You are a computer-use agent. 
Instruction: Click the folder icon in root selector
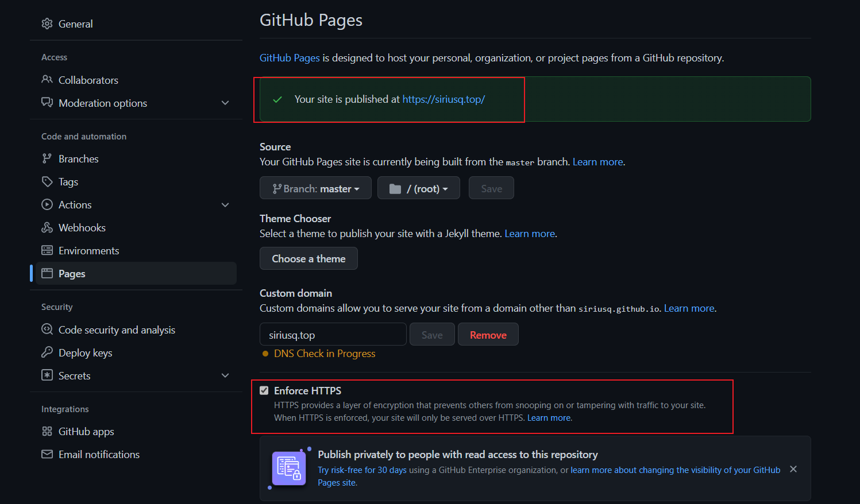coord(395,189)
